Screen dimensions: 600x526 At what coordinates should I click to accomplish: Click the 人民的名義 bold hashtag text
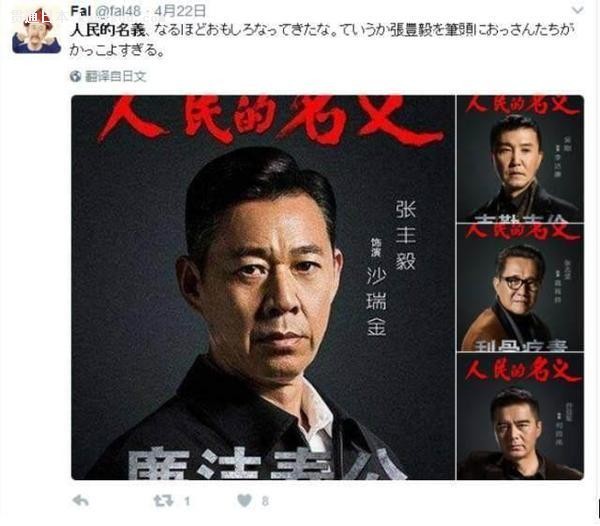(x=108, y=31)
